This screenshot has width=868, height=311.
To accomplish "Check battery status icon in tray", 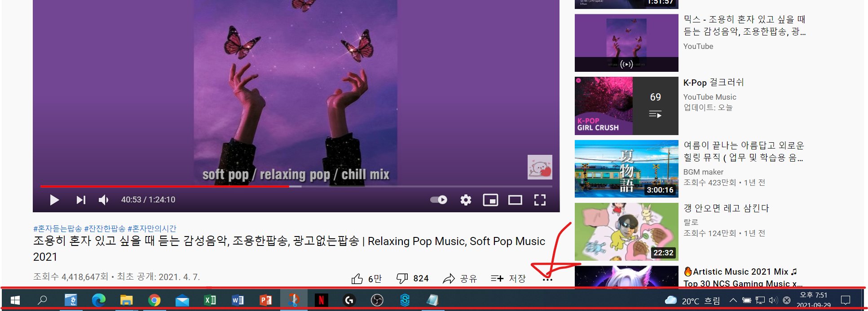I will (746, 300).
